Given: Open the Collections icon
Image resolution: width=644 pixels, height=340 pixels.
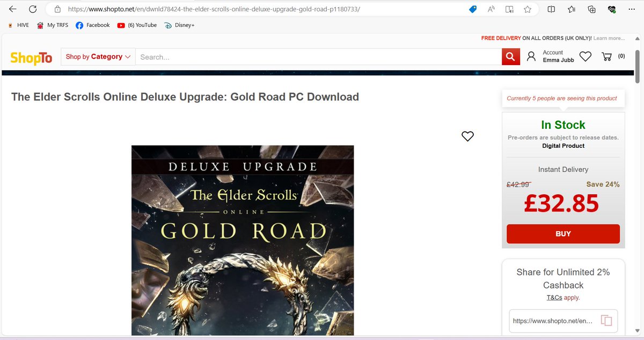Looking at the screenshot, I should [x=591, y=9].
